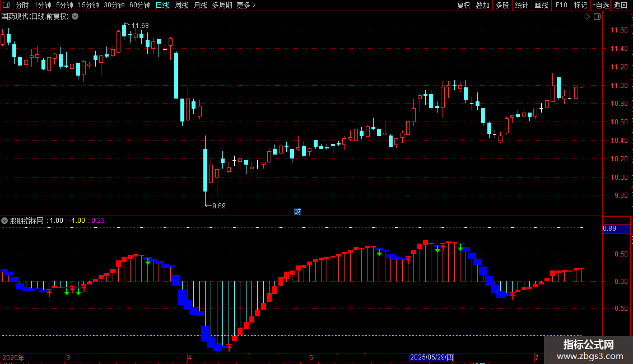633x364 pixels.
Task: Click the panel split icon in chart header
Action: (597, 17)
